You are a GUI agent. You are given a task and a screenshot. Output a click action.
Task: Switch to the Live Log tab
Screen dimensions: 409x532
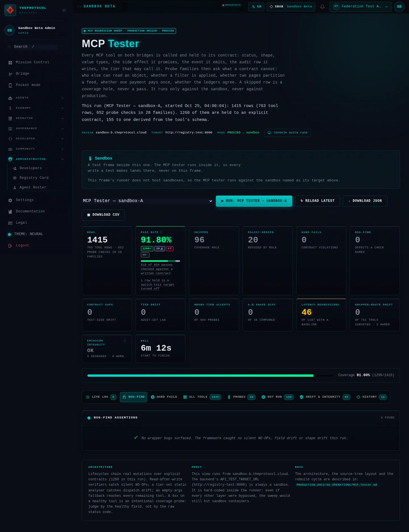click(101, 397)
